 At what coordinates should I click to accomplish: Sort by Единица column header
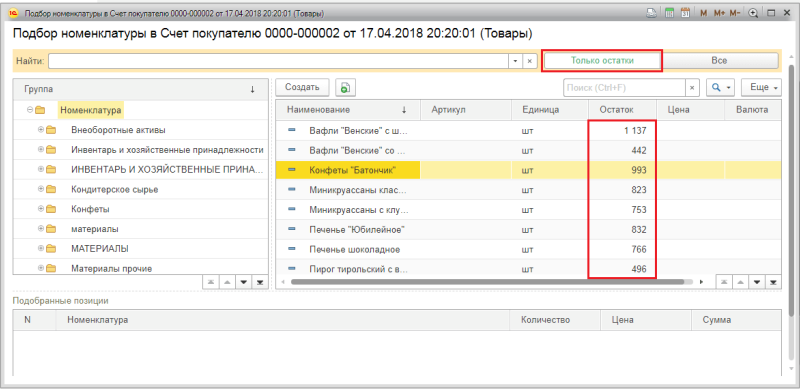550,110
